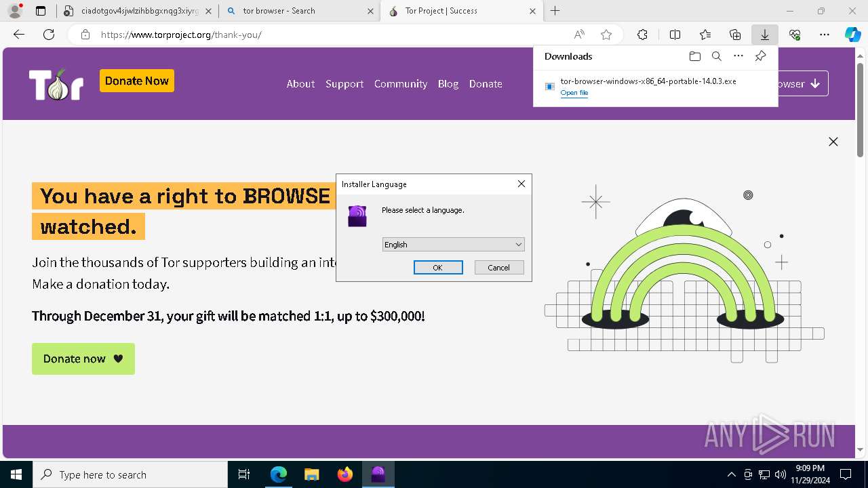The width and height of the screenshot is (868, 488).
Task: Expand the English language dropdown
Action: [x=454, y=245]
